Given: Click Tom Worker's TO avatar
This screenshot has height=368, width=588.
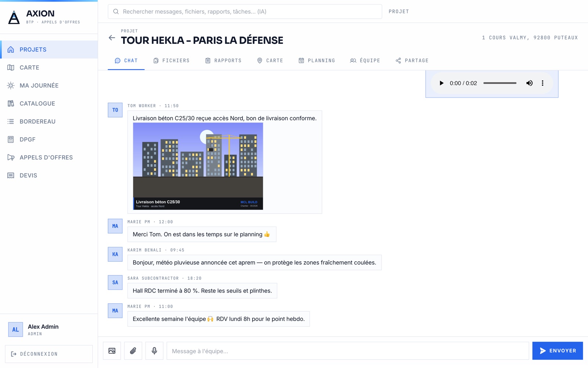Looking at the screenshot, I should 115,110.
